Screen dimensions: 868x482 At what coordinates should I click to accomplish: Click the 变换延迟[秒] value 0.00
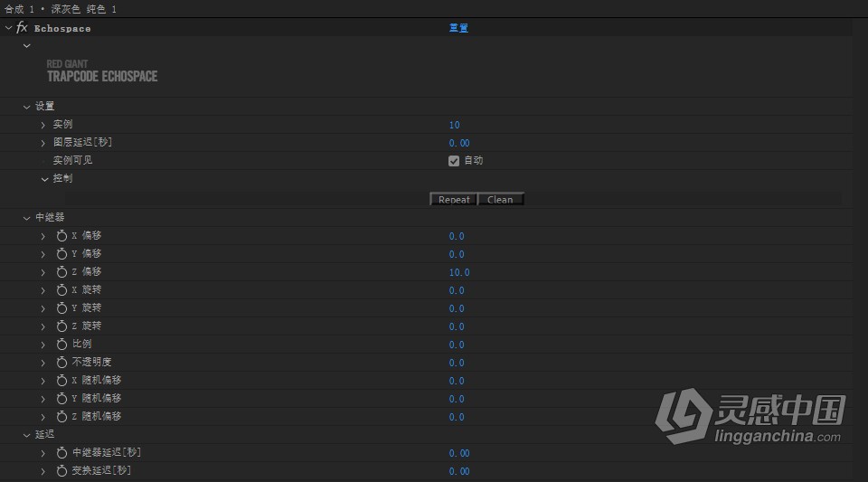tap(459, 471)
